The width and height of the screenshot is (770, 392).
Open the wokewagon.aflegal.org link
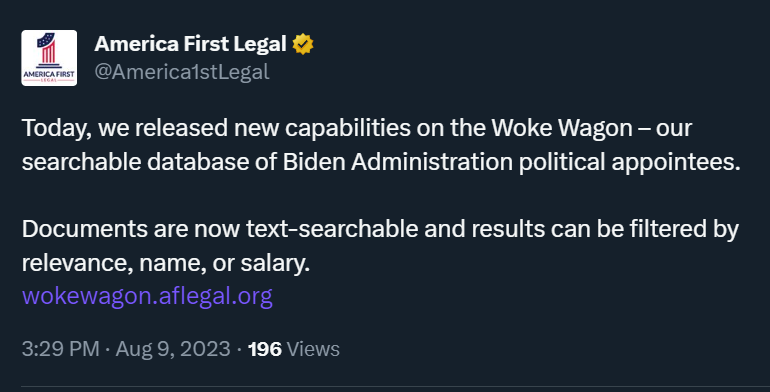147,296
